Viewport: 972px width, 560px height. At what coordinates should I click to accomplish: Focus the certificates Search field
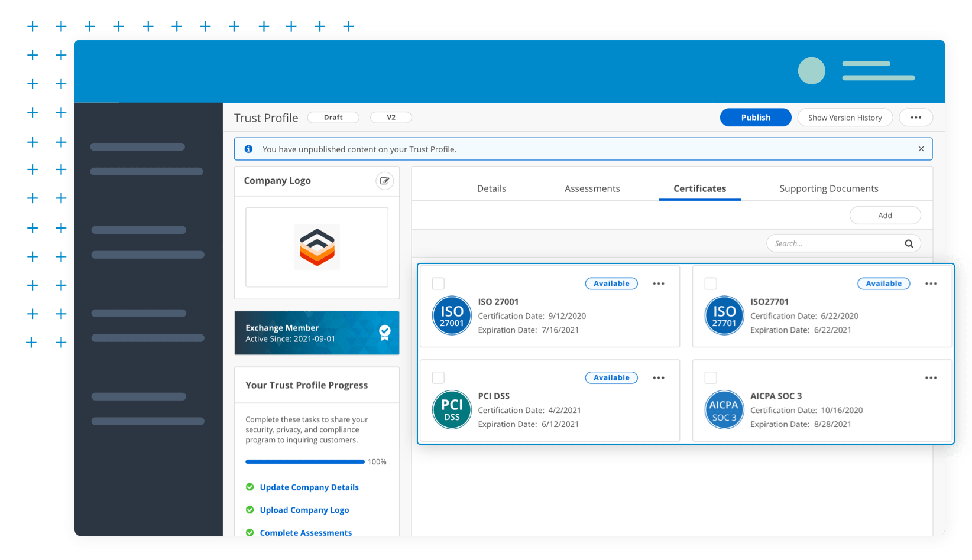tap(844, 243)
